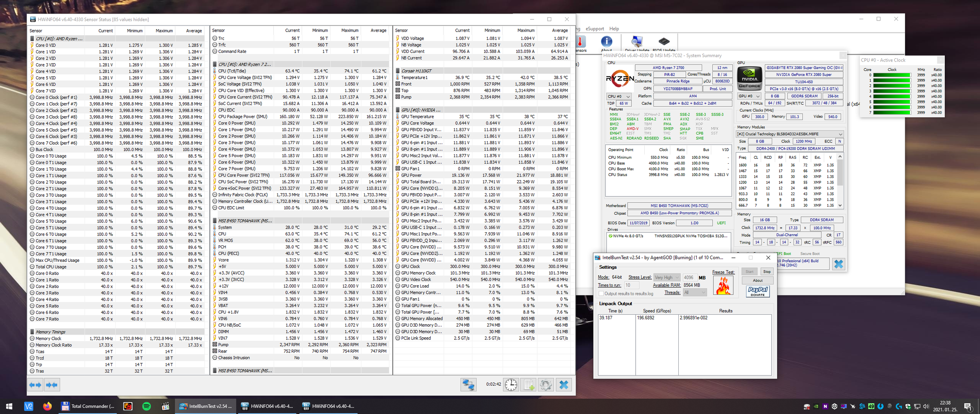Click the Ryzen logo in System Summary
The width and height of the screenshot is (980, 414).
619,78
